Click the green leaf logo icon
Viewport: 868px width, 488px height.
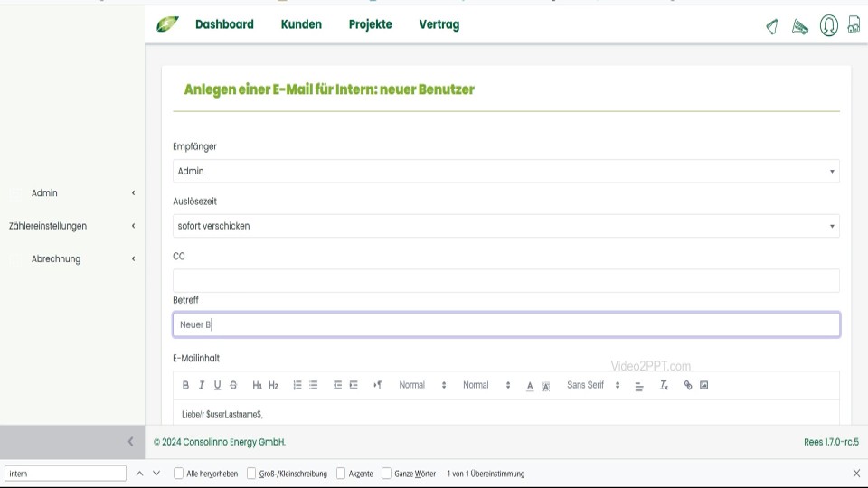tap(167, 24)
